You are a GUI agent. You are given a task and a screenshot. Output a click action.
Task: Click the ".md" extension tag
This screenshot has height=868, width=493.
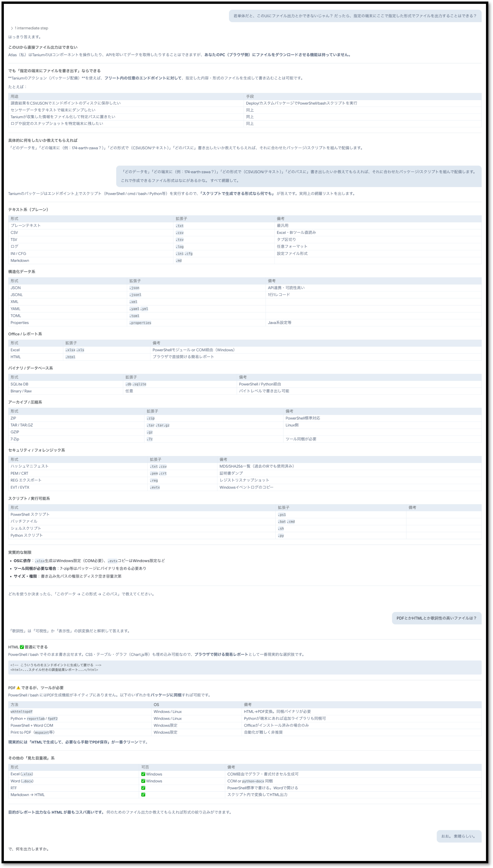[x=179, y=260]
